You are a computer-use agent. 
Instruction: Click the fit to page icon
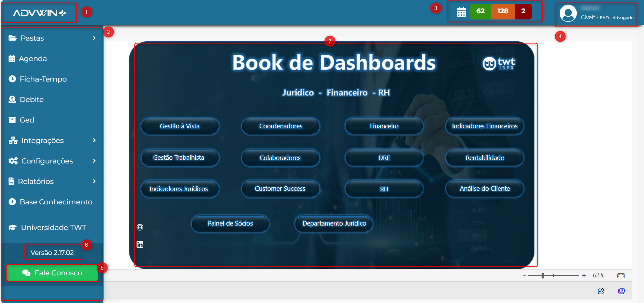tap(621, 276)
